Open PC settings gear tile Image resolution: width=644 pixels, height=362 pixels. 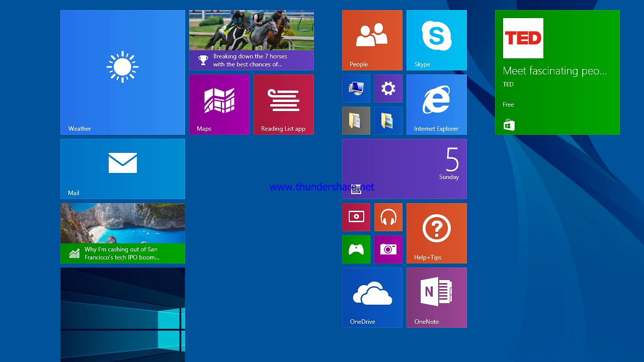388,88
